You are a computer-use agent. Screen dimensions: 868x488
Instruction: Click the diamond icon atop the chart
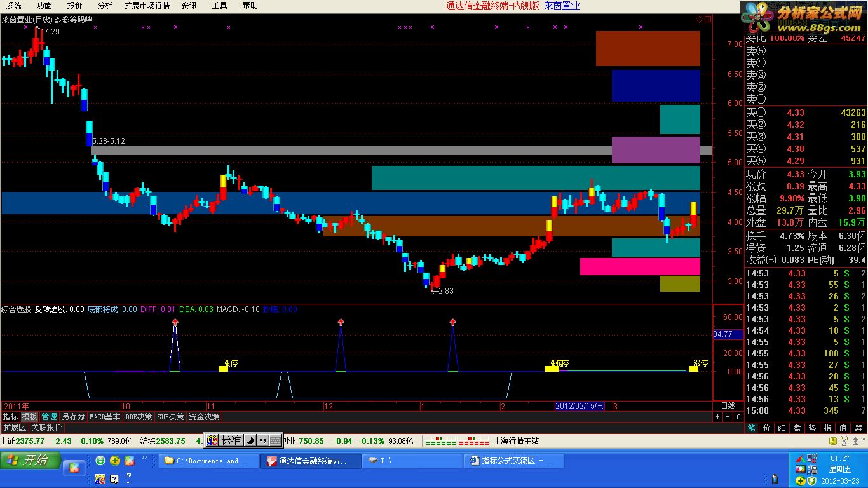[699, 20]
